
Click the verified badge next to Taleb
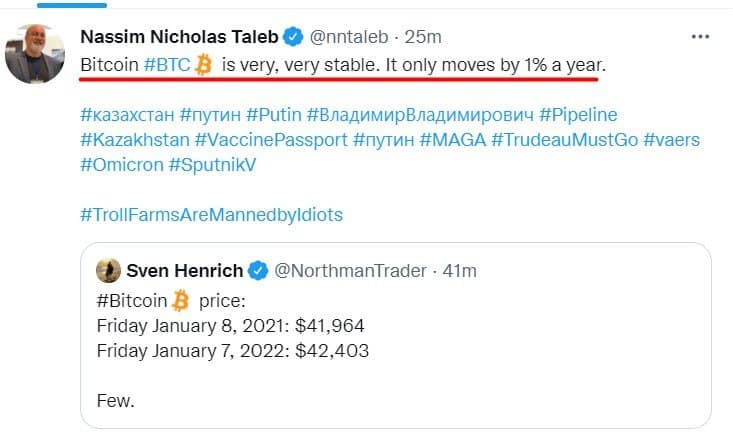click(292, 38)
